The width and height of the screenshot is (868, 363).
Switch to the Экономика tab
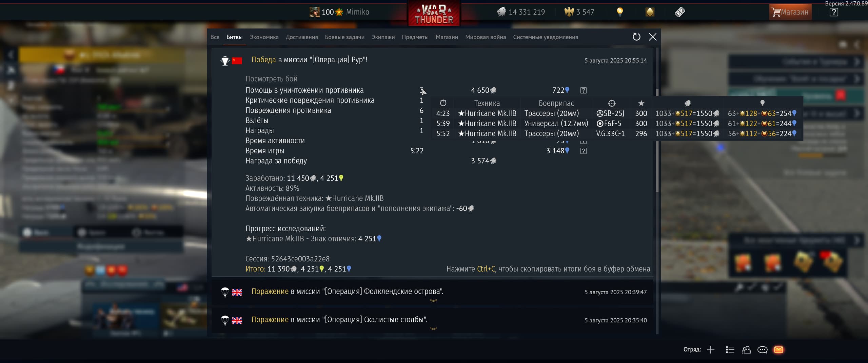pyautogui.click(x=264, y=37)
